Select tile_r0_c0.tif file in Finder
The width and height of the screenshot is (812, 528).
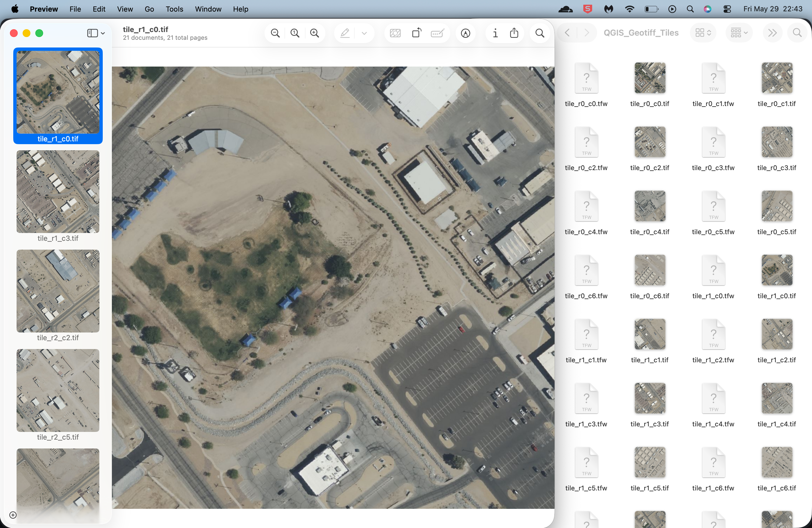[x=650, y=85]
